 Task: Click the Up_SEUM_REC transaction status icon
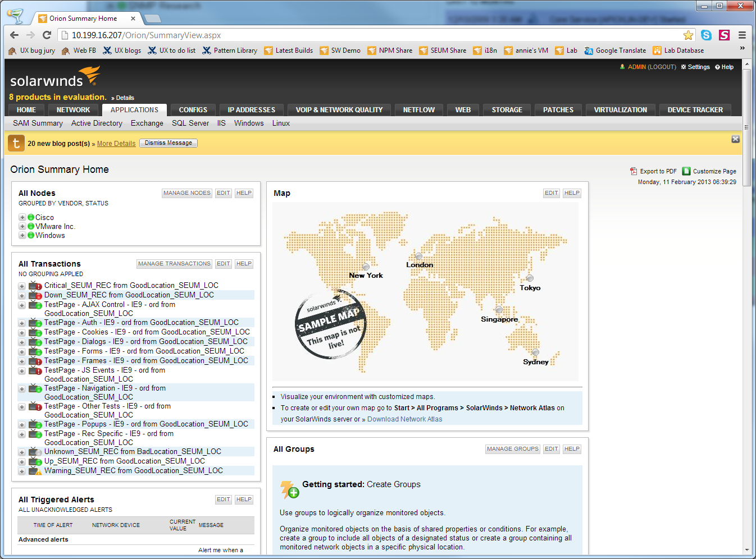point(35,461)
